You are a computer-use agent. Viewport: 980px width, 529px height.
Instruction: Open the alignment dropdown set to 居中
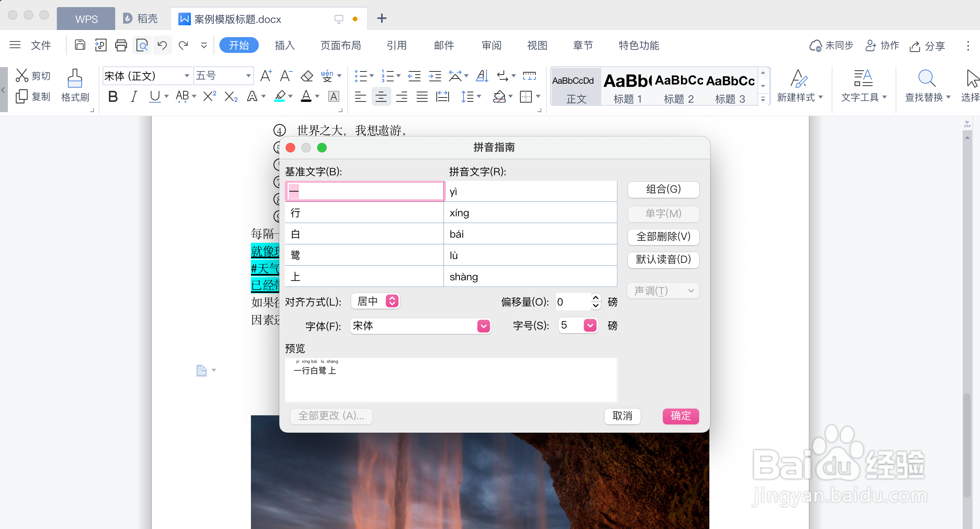(375, 301)
